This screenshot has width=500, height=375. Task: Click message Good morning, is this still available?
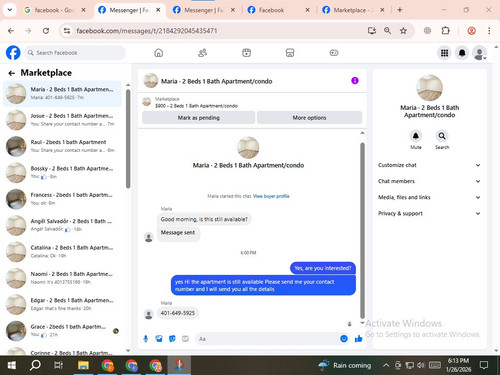click(204, 219)
